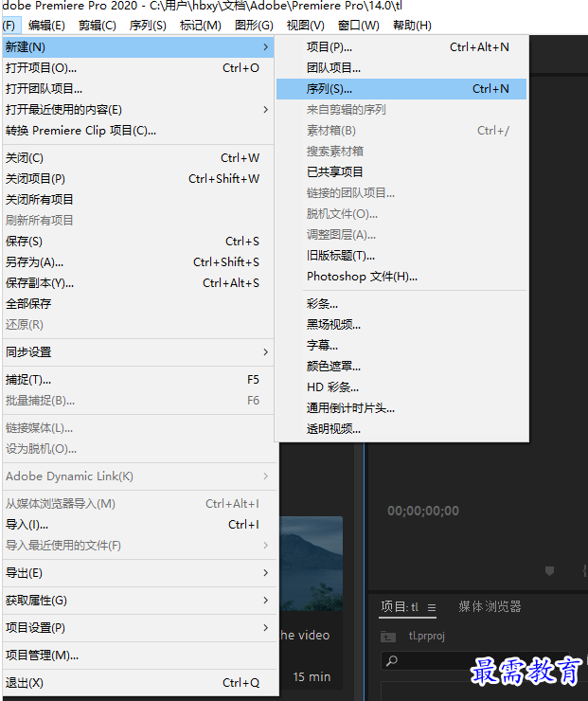Select 旧版标题(T)... in New submenu

[x=401, y=256]
